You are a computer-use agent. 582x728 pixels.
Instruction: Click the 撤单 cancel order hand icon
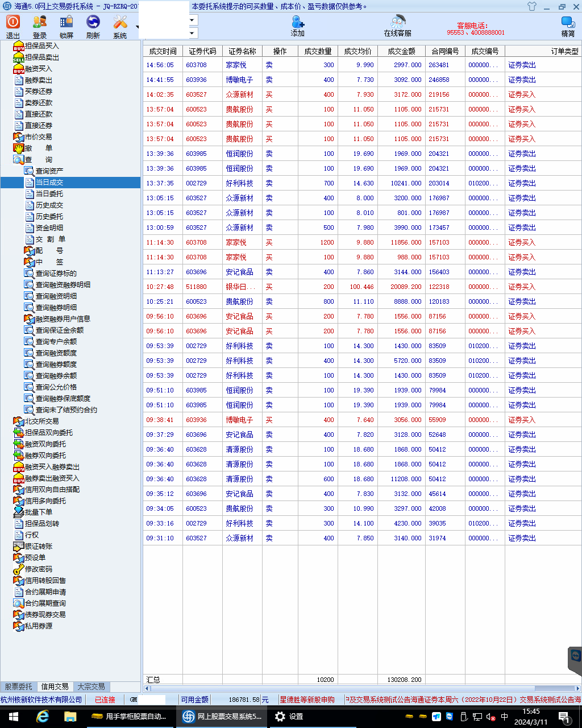click(x=19, y=148)
